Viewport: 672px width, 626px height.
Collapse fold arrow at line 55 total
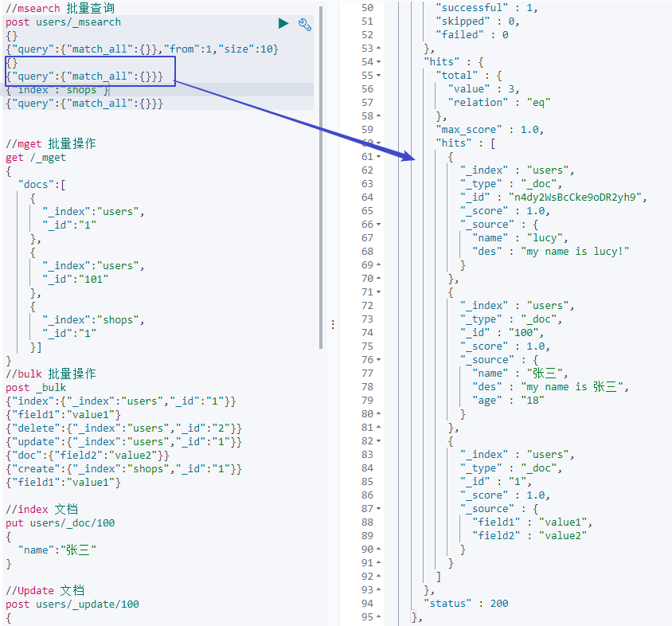[x=378, y=76]
